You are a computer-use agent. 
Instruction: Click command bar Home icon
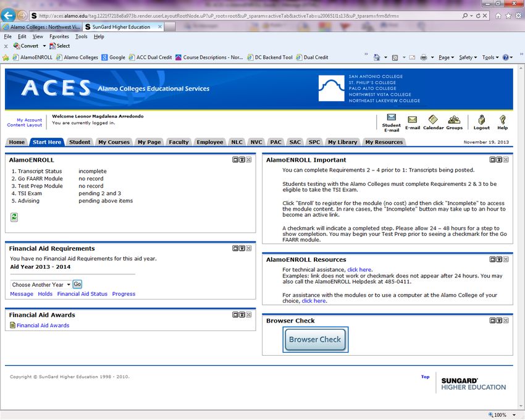377,57
